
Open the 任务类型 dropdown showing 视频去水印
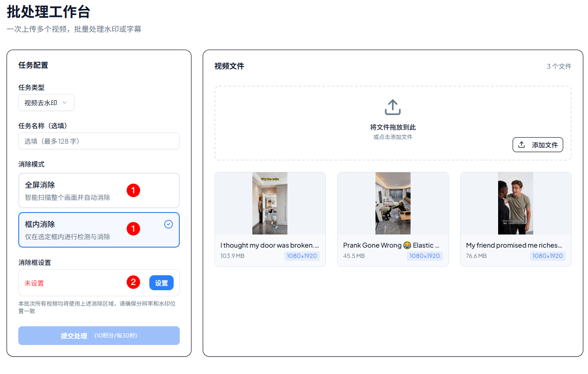(x=46, y=103)
